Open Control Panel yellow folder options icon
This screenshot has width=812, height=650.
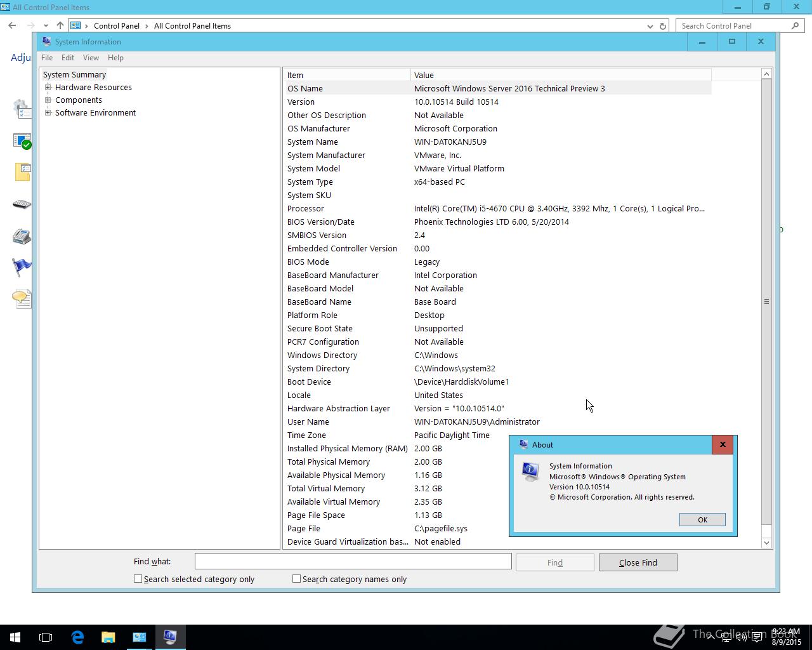(22, 172)
